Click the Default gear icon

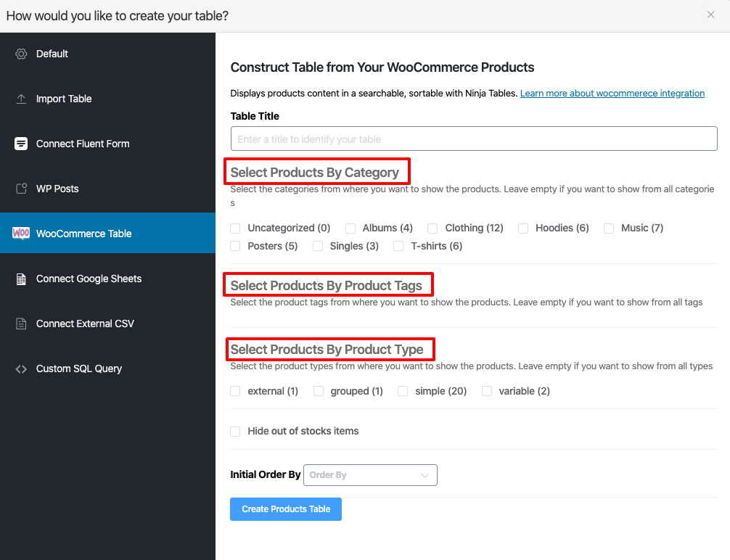tap(21, 54)
